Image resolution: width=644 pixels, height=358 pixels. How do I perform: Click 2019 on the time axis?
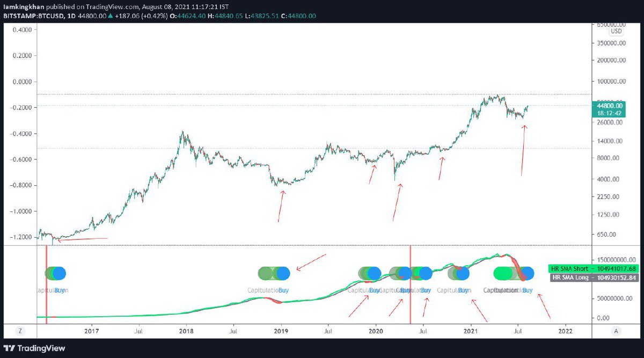281,332
